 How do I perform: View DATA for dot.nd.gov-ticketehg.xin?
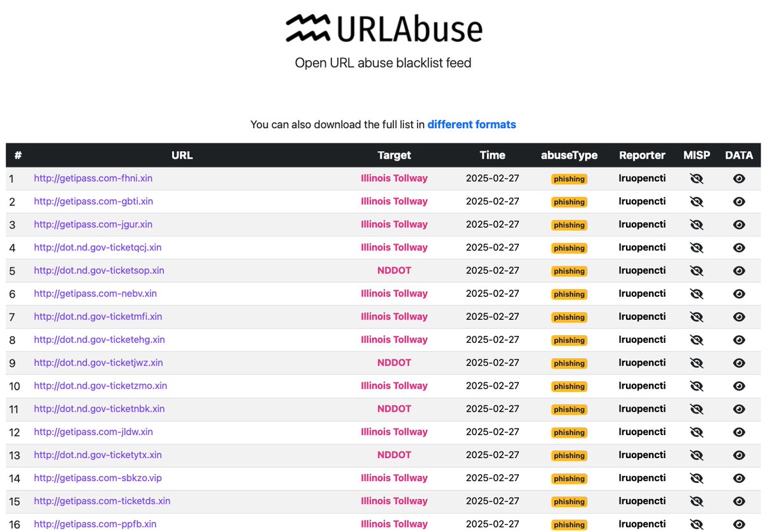point(739,340)
